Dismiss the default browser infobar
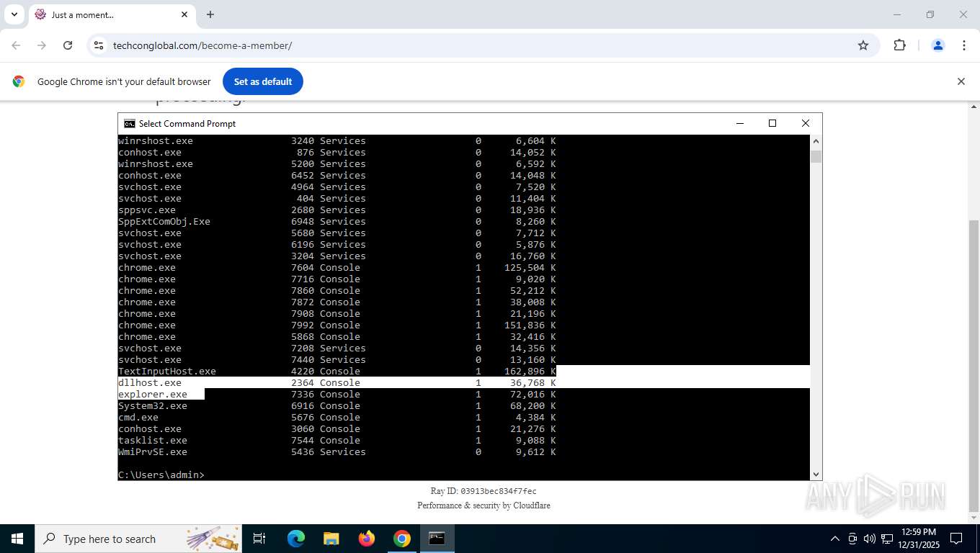This screenshot has height=553, width=980. tap(961, 81)
